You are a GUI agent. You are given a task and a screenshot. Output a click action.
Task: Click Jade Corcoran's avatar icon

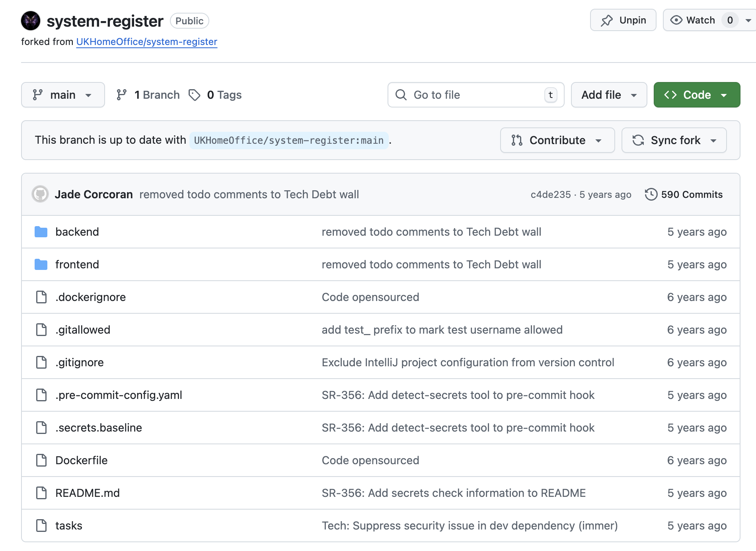click(40, 194)
